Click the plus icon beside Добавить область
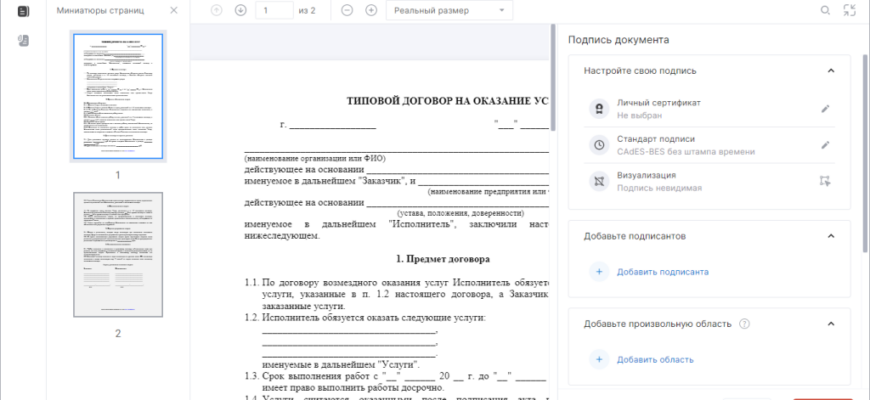The image size is (870, 400). point(599,360)
